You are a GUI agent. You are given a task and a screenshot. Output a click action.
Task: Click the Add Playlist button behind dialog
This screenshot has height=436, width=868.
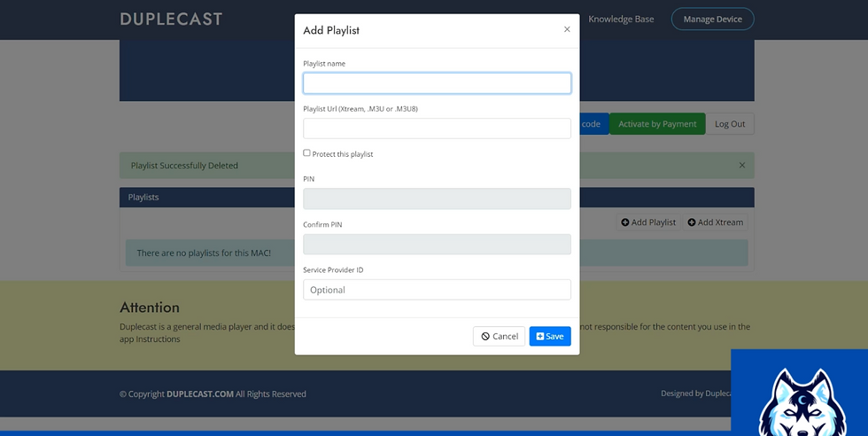click(x=648, y=222)
